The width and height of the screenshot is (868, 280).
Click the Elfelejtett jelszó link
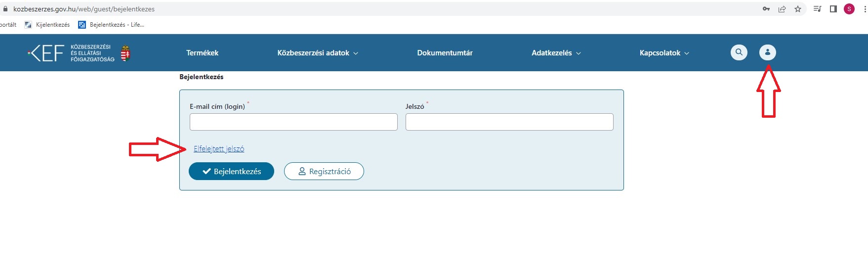[219, 149]
